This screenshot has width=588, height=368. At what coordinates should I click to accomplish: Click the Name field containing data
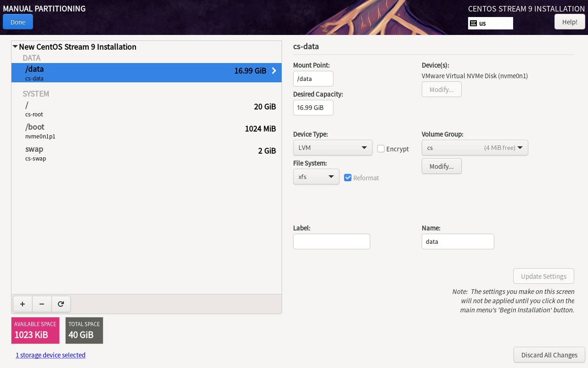458,241
